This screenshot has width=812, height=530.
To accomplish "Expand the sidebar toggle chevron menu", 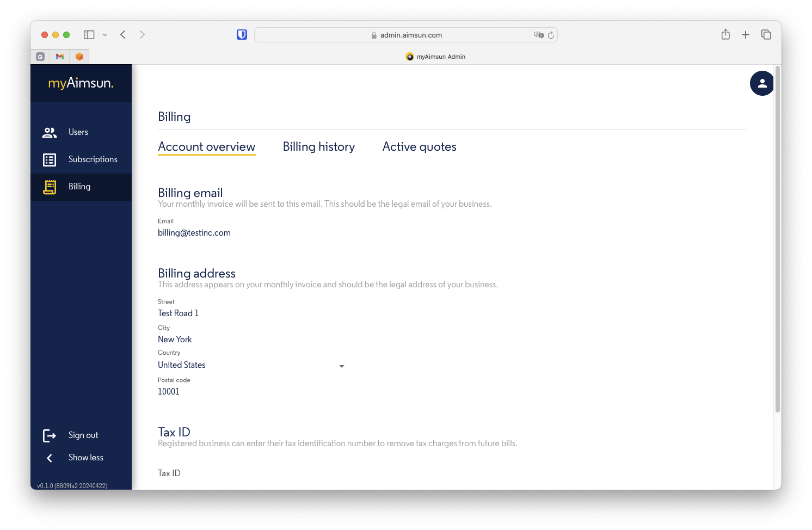I will pos(104,34).
